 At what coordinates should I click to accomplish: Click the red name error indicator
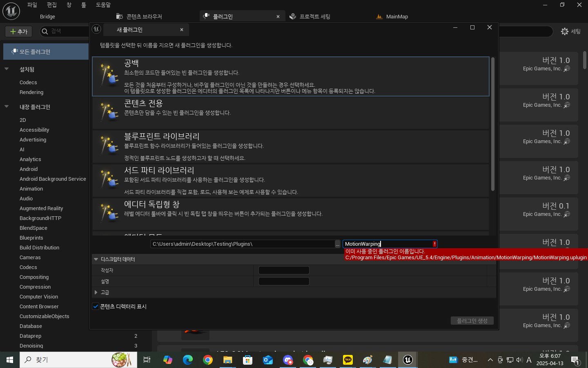click(x=435, y=244)
